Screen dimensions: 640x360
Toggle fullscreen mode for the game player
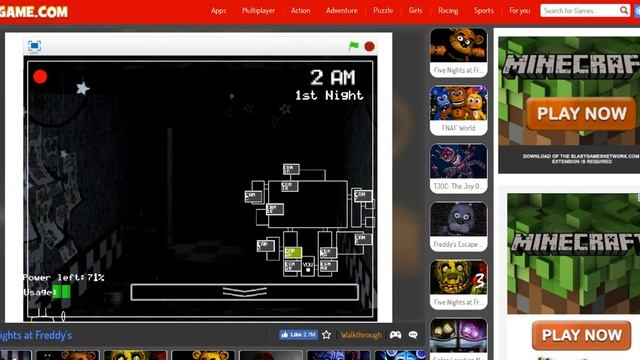(34, 46)
